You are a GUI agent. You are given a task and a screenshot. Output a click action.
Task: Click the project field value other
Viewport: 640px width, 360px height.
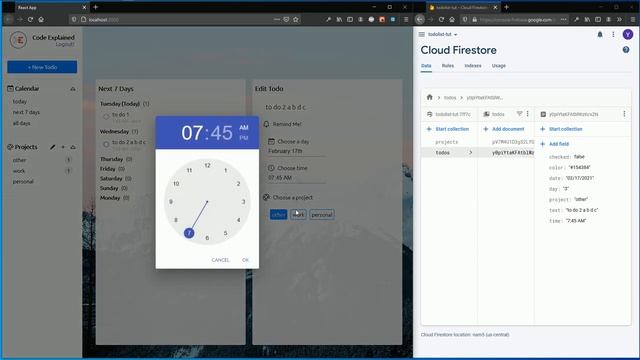click(581, 200)
